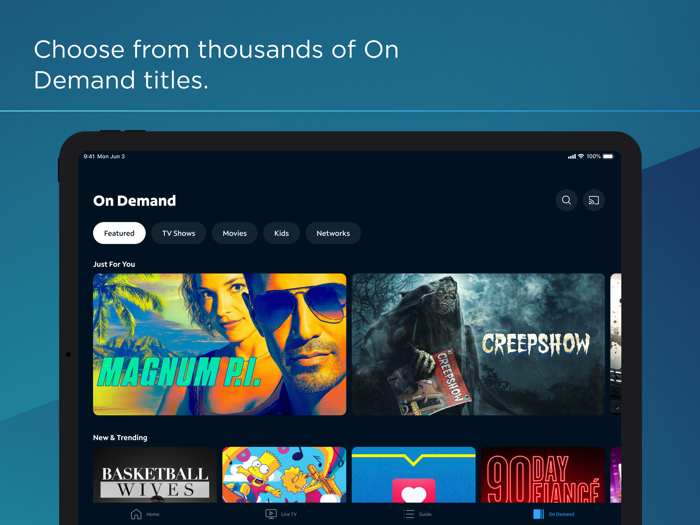Select On Demand bottom bar icon
The image size is (700, 525).
pyautogui.click(x=539, y=514)
